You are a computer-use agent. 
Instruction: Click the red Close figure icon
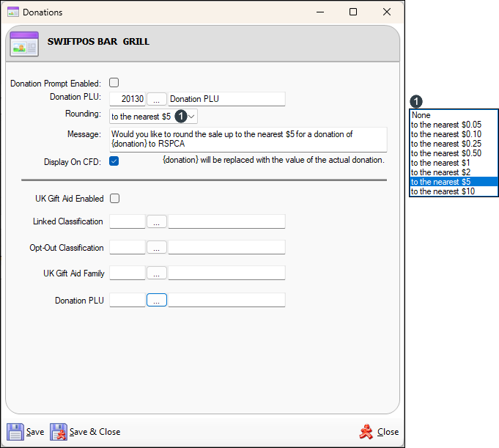pyautogui.click(x=366, y=432)
